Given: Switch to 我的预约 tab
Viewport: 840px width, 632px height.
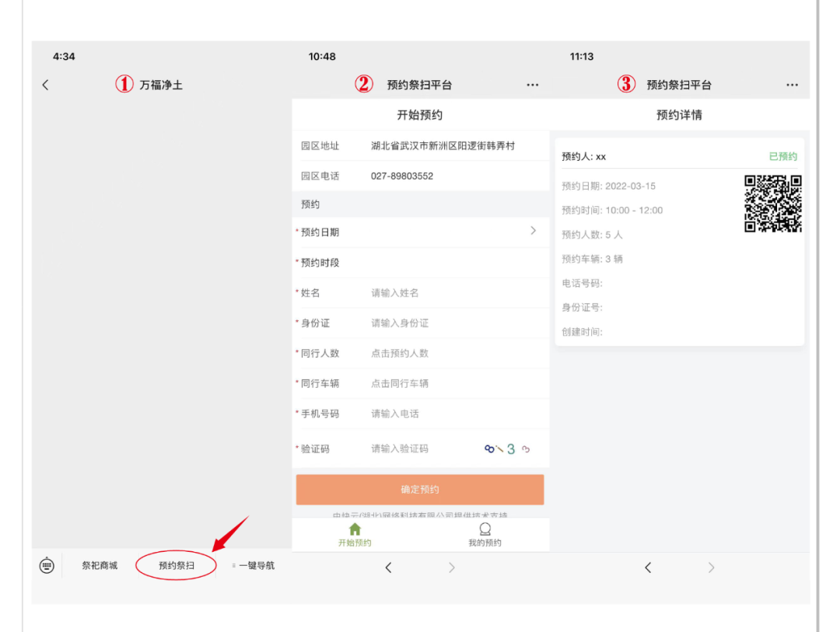Looking at the screenshot, I should (485, 535).
